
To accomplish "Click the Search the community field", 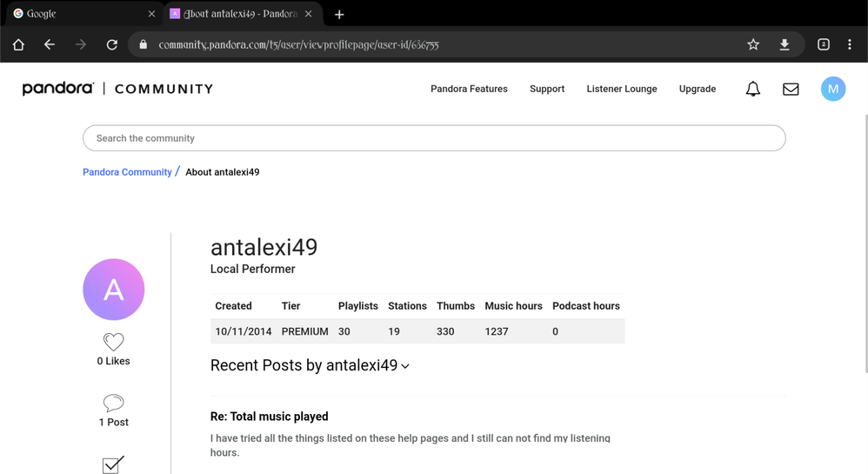I will click(434, 138).
